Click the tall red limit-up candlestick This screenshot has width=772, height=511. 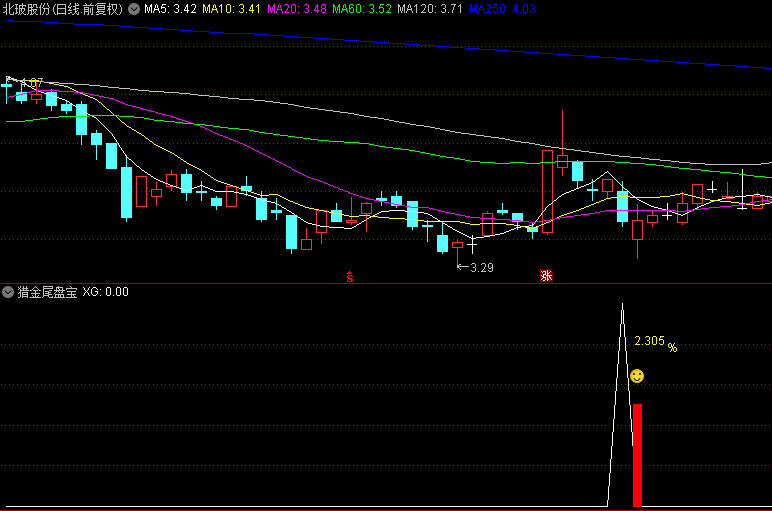(547, 192)
